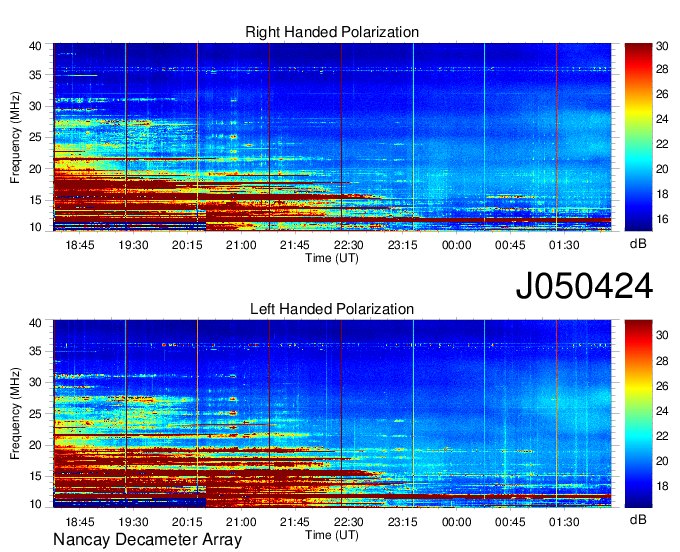Click 22:30 tick under left-handed panel
This screenshot has height=552, width=680.
[349, 522]
